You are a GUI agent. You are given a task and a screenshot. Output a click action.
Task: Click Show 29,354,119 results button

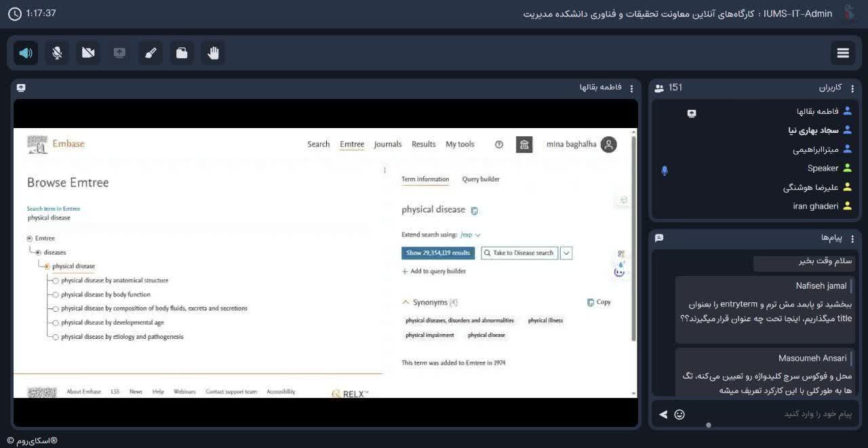(x=438, y=253)
